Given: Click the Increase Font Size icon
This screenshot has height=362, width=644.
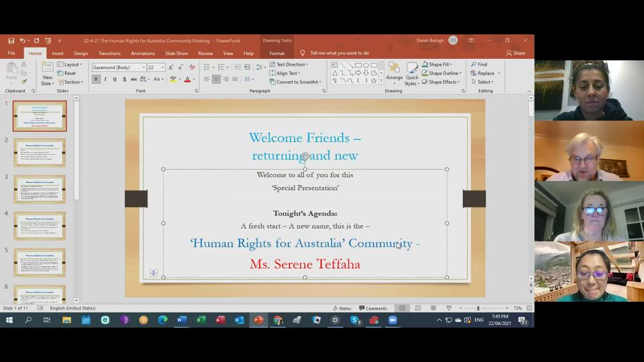Looking at the screenshot, I should tap(171, 68).
